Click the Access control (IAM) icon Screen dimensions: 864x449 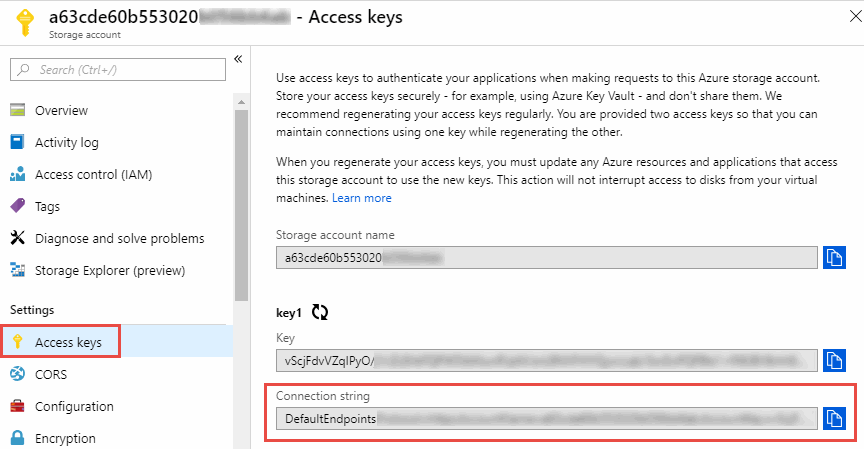pyautogui.click(x=17, y=175)
